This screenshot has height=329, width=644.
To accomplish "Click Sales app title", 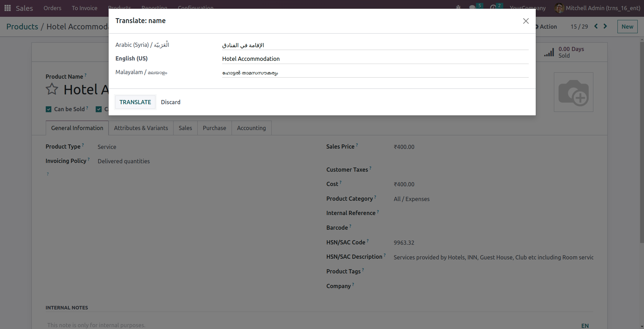I will (24, 8).
